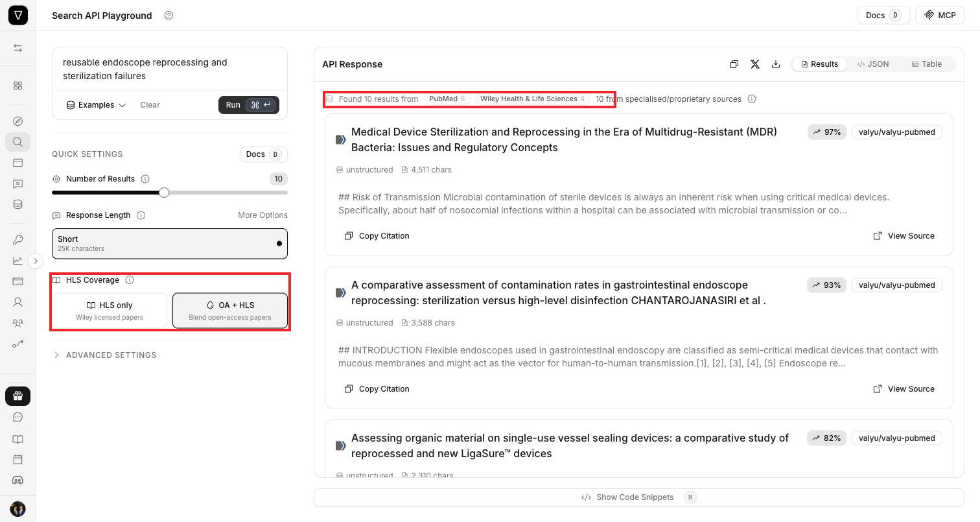Image resolution: width=980 pixels, height=522 pixels.
Task: Expand the Show Code Snippets bar
Action: tap(638, 497)
